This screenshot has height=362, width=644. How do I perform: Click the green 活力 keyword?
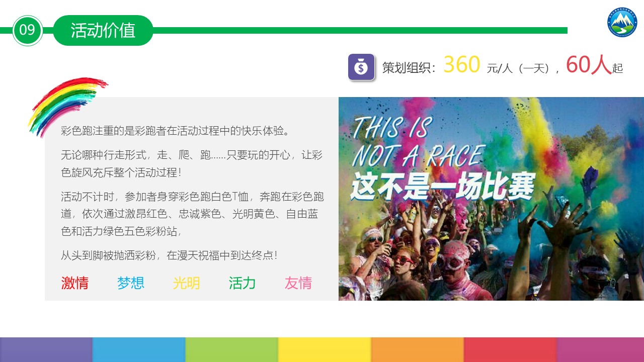243,283
